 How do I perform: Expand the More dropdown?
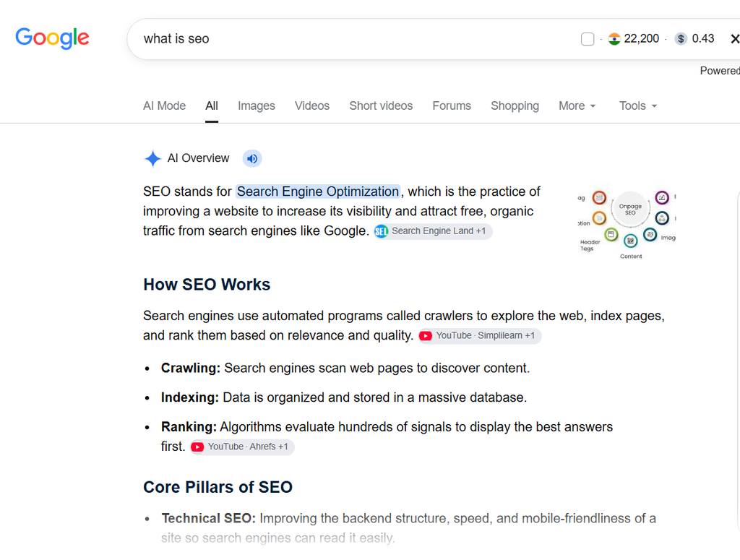point(577,105)
